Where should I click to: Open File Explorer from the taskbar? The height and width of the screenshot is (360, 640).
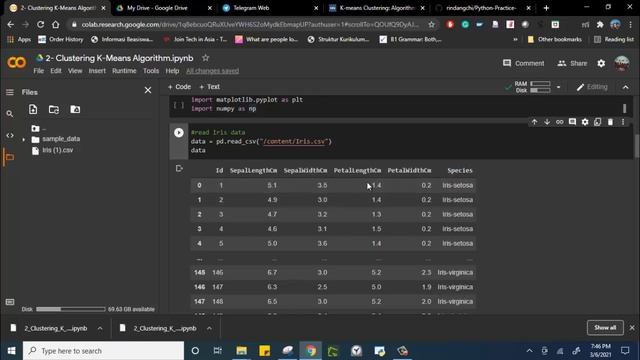click(242, 351)
